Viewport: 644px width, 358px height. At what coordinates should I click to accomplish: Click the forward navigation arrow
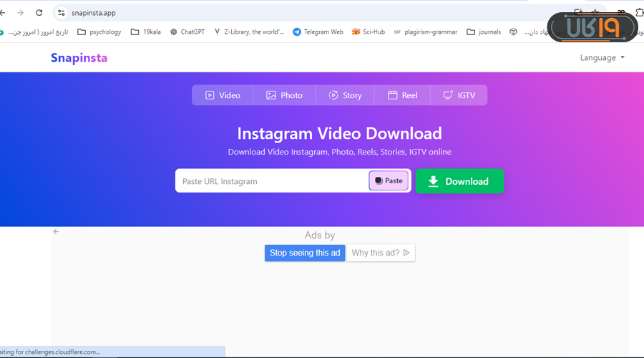pos(19,13)
